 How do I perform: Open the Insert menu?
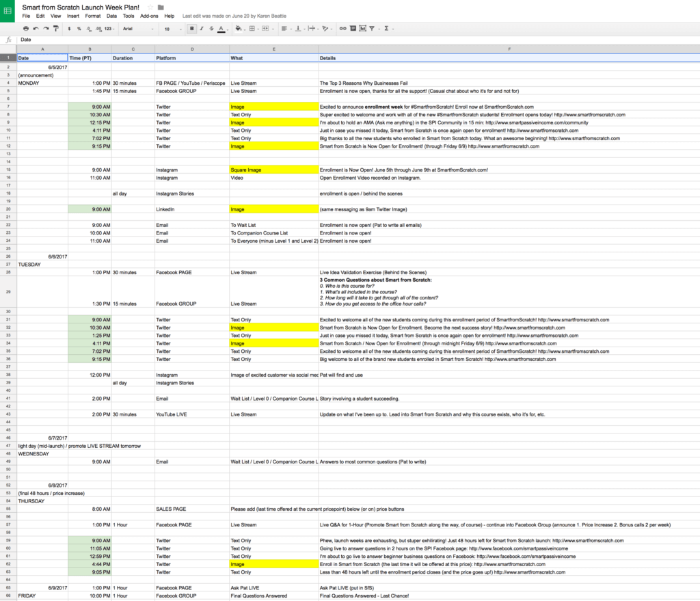pos(72,15)
